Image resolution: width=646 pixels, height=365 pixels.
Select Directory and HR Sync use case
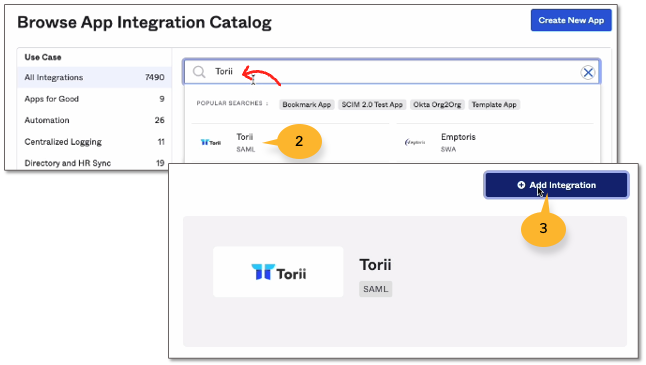(x=94, y=163)
